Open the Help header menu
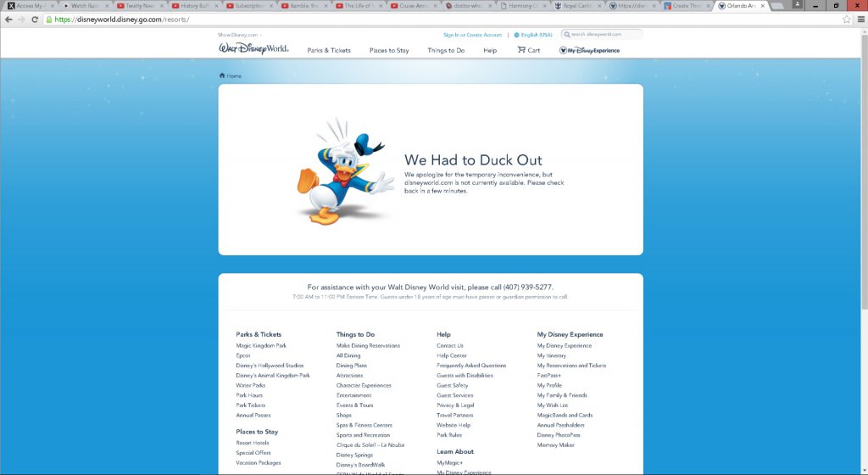The height and width of the screenshot is (475, 868). pyautogui.click(x=490, y=50)
